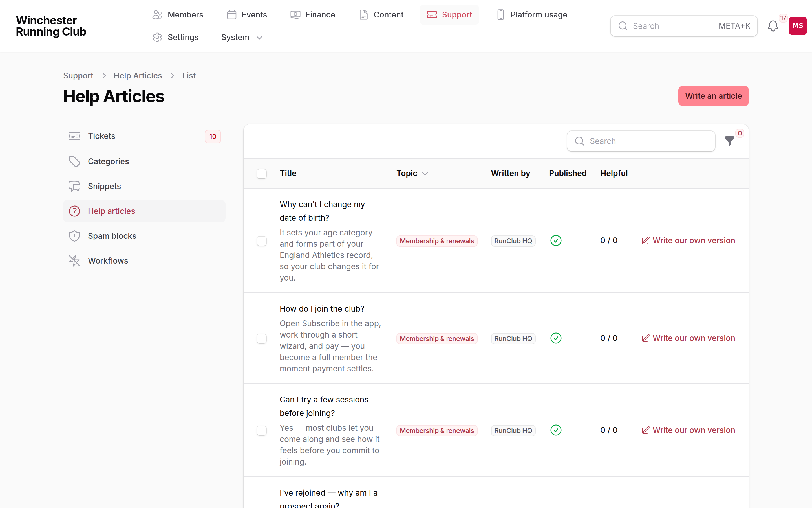
Task: Click Membership & renewals tag in join the club row
Action: (437, 338)
